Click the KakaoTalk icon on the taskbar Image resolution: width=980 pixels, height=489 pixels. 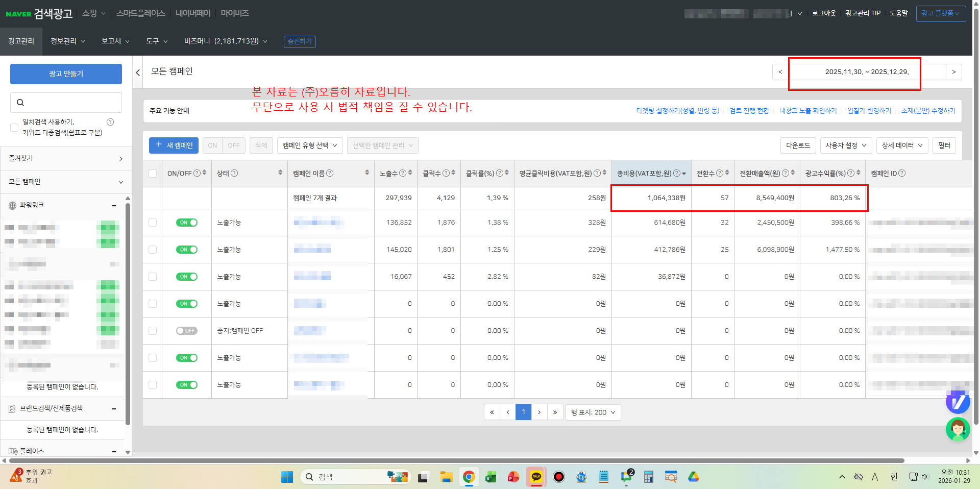point(536,477)
